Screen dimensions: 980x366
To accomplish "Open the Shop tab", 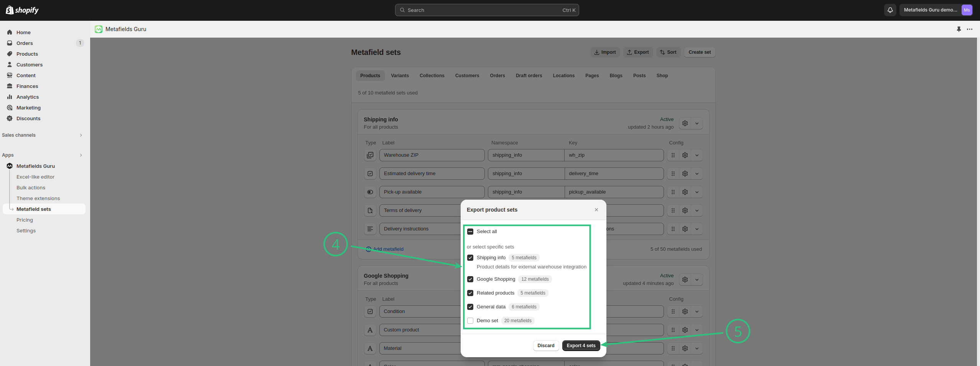I will click(x=662, y=76).
